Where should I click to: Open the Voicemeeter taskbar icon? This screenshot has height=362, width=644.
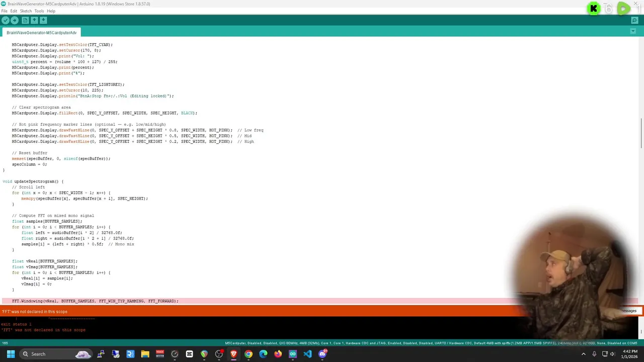160,354
